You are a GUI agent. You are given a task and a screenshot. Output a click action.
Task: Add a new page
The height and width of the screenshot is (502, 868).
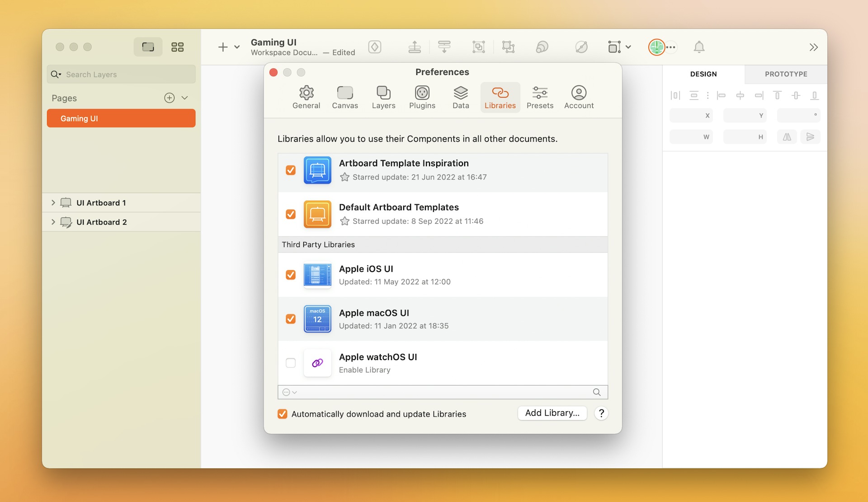tap(170, 98)
